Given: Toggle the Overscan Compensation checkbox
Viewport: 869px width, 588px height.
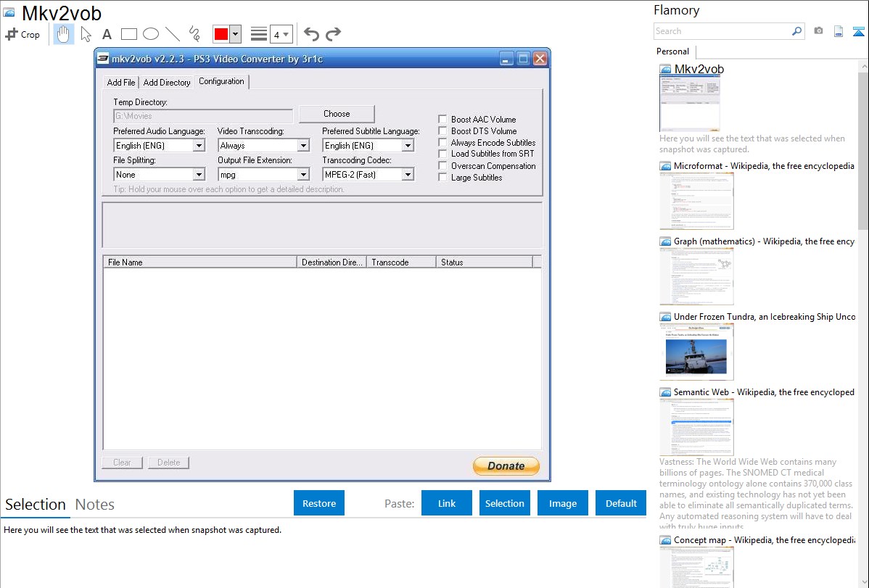Looking at the screenshot, I should 442,166.
